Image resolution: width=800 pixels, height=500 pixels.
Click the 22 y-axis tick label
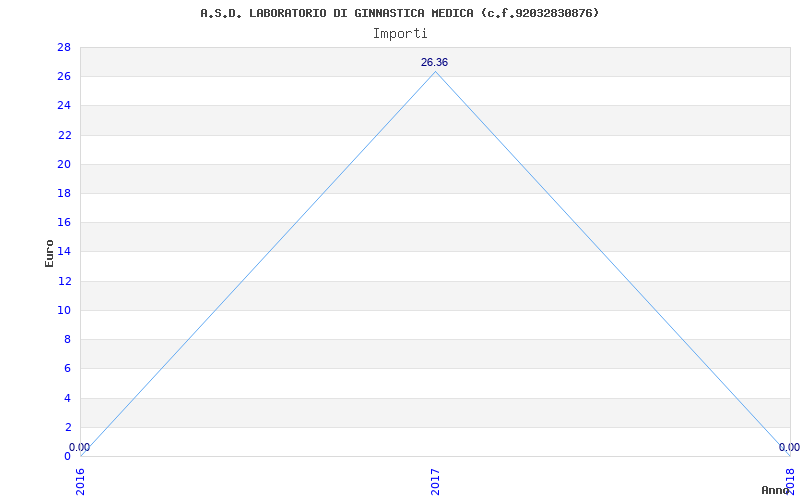(64, 135)
